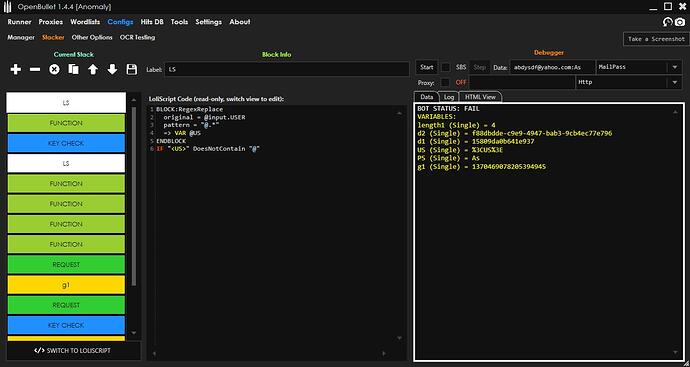Click the icon left of the camera icon
Image resolution: width=690 pixels, height=367 pixels.
(668, 22)
